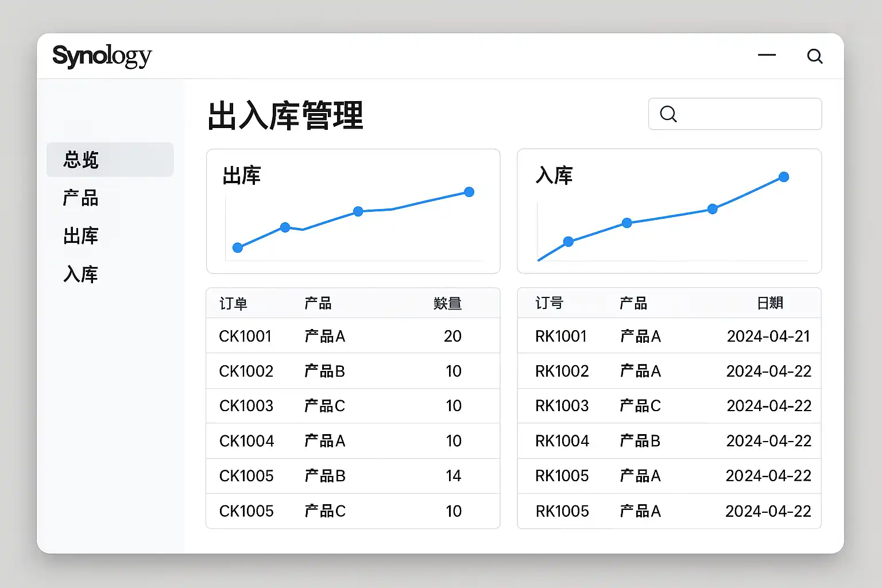Click date 2024-04-21 in RK1001 row
Viewport: 882px width, 588px height.
click(x=768, y=336)
